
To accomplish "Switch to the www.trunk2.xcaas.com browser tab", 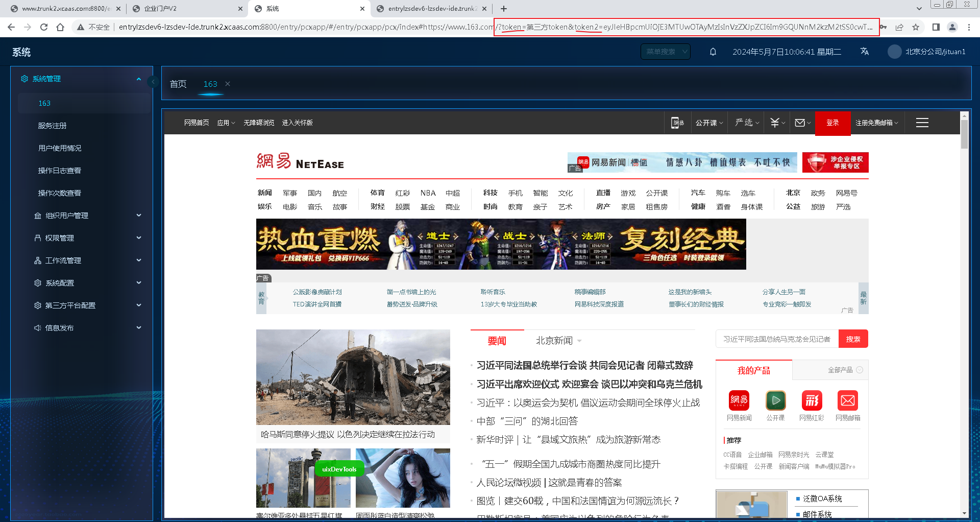I will (x=65, y=9).
